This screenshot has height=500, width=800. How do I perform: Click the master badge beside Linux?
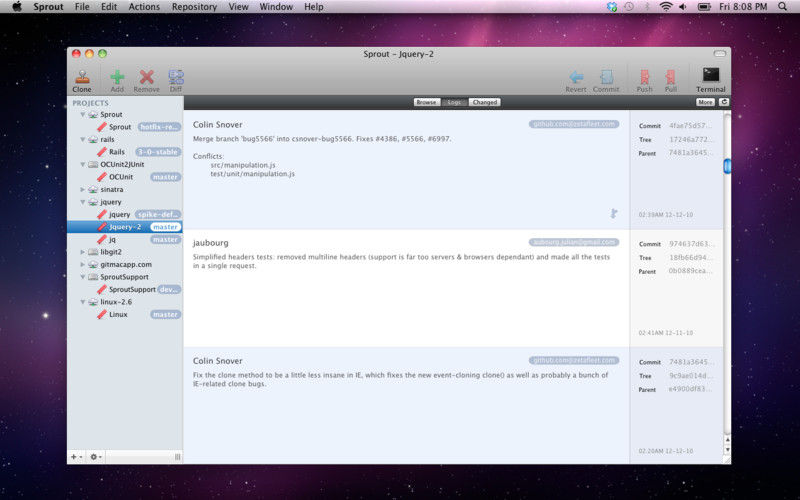pyautogui.click(x=165, y=314)
